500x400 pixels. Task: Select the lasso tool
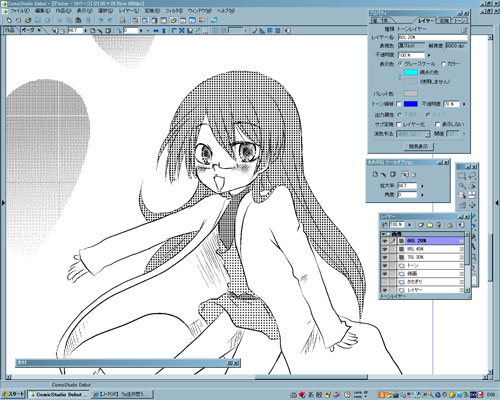(472, 176)
